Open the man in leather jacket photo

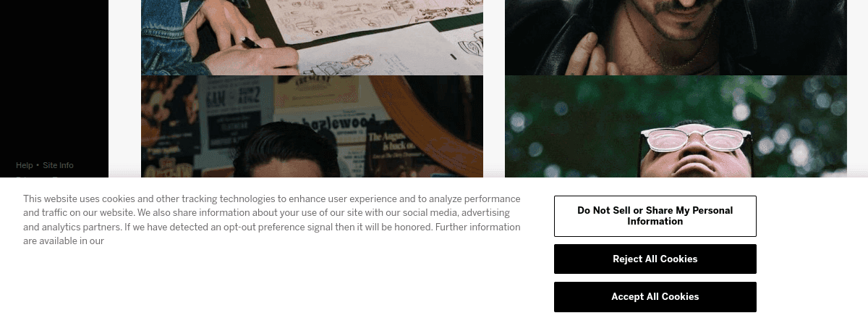pyautogui.click(x=676, y=38)
